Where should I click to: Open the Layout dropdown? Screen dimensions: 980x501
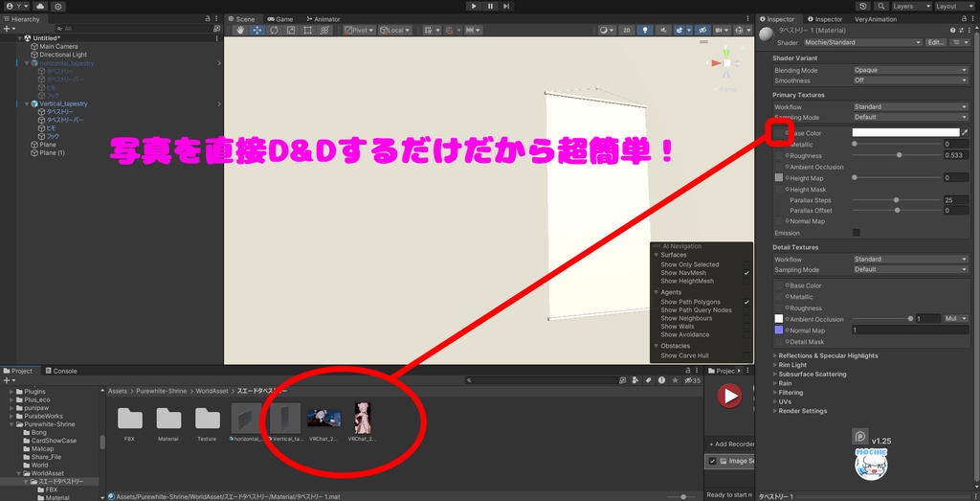954,7
